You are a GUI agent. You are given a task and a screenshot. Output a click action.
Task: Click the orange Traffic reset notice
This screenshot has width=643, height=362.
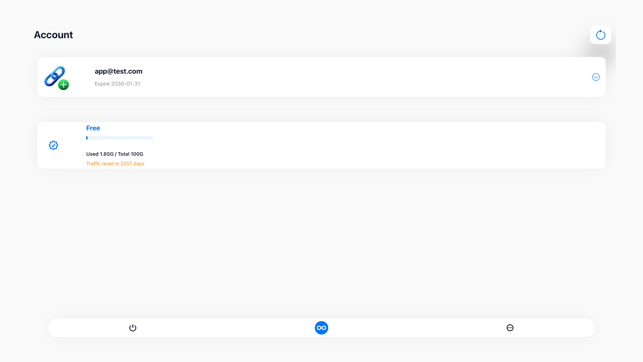point(115,164)
